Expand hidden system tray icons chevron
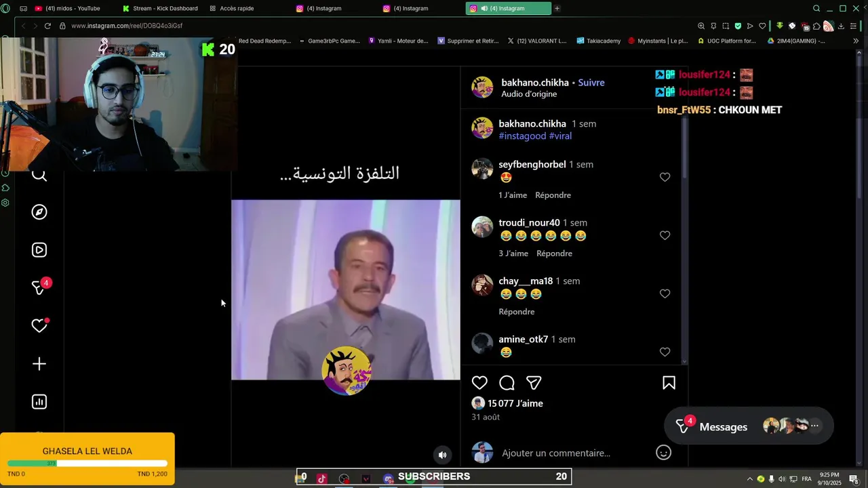The width and height of the screenshot is (868, 488). (750, 479)
